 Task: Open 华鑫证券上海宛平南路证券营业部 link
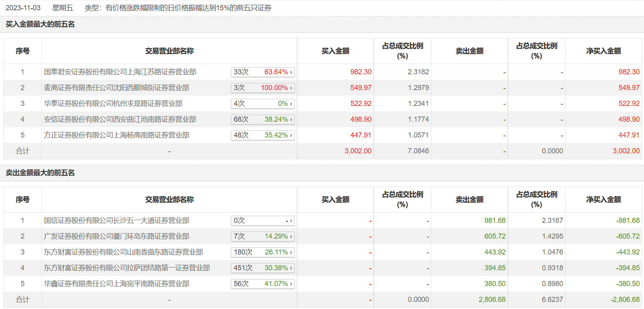116,284
